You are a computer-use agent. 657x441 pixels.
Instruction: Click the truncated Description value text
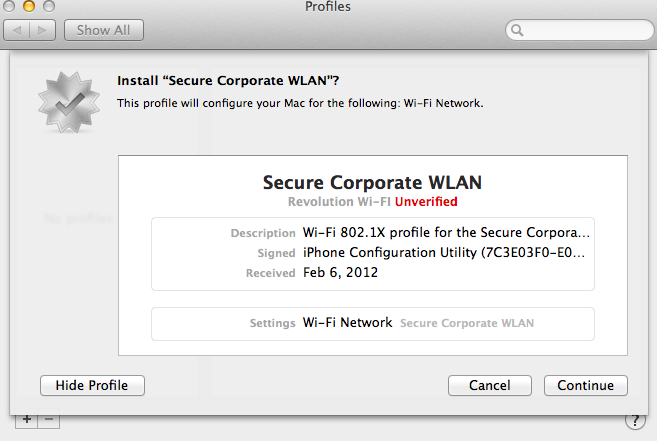coord(446,232)
